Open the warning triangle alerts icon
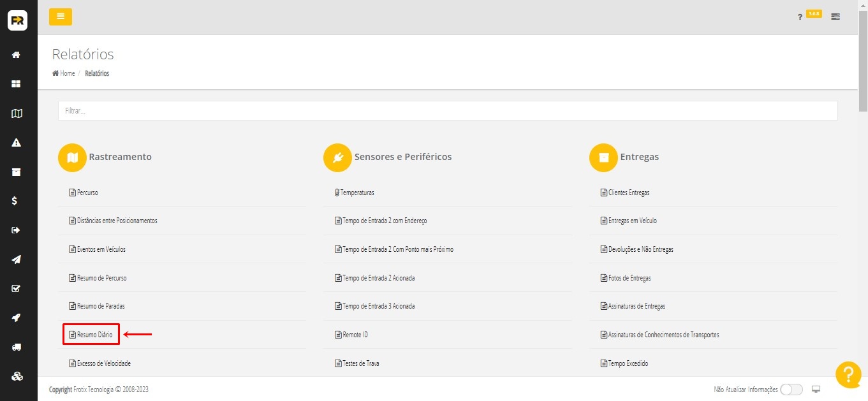 pos(17,143)
